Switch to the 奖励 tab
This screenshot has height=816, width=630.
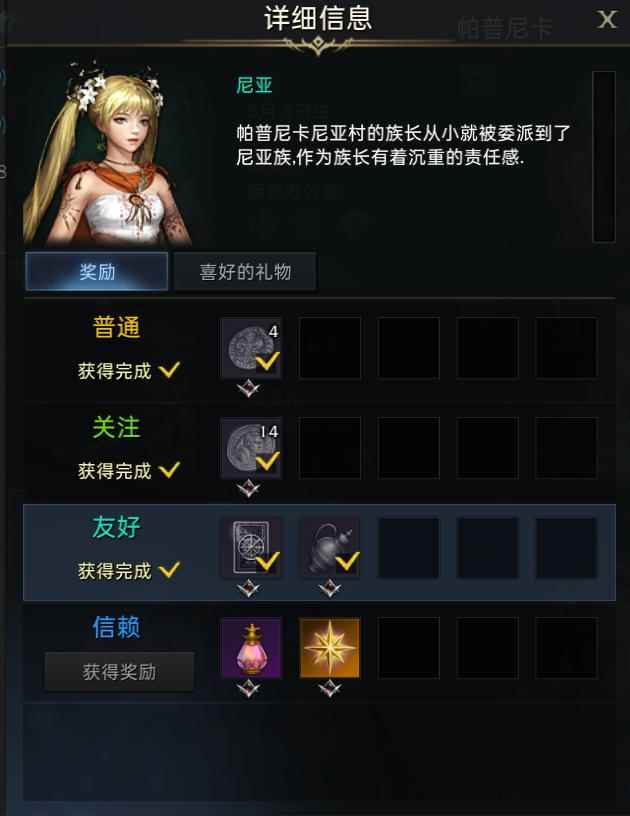click(x=97, y=271)
